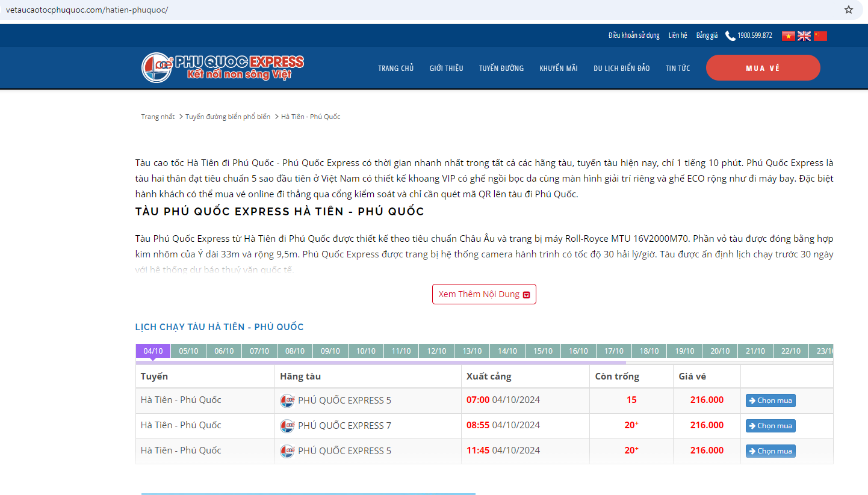The height and width of the screenshot is (495, 868).
Task: Click the red MUA VÉ button
Action: click(x=763, y=68)
